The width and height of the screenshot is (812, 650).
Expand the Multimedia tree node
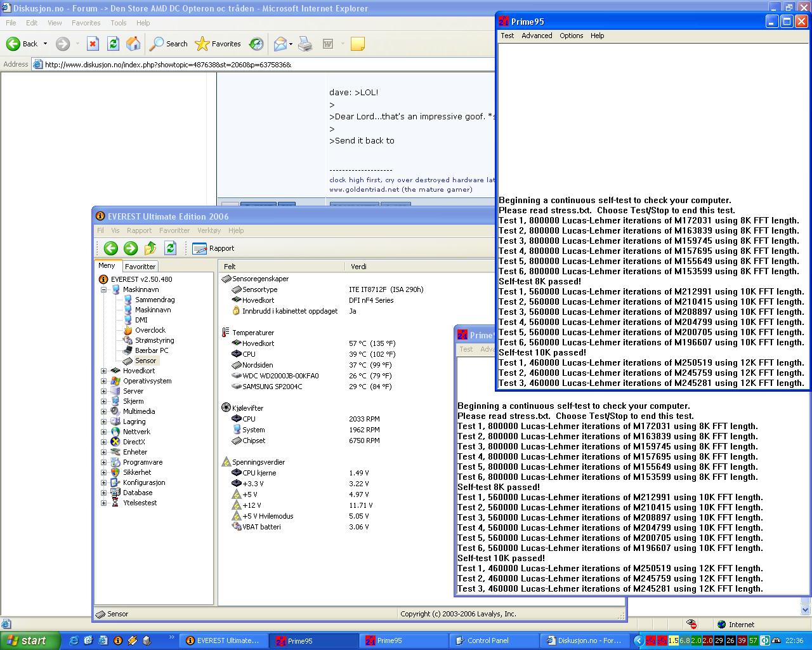click(103, 411)
